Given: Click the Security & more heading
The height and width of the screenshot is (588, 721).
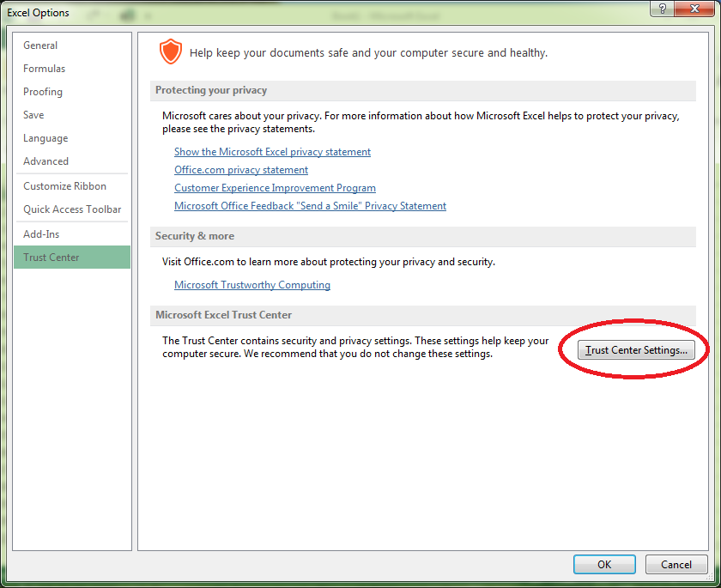Looking at the screenshot, I should tap(195, 236).
